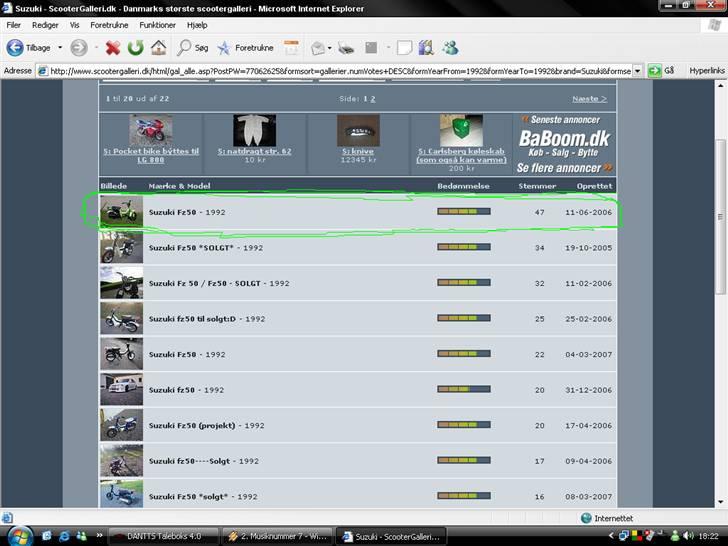This screenshot has height=546, width=728.
Task: Open the address bar URL dropdown
Action: click(x=637, y=71)
